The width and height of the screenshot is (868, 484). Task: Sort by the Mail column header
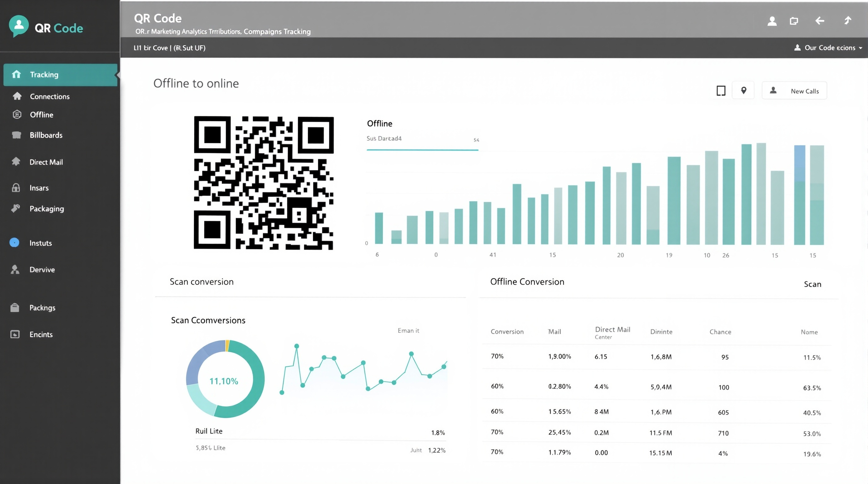[554, 331]
